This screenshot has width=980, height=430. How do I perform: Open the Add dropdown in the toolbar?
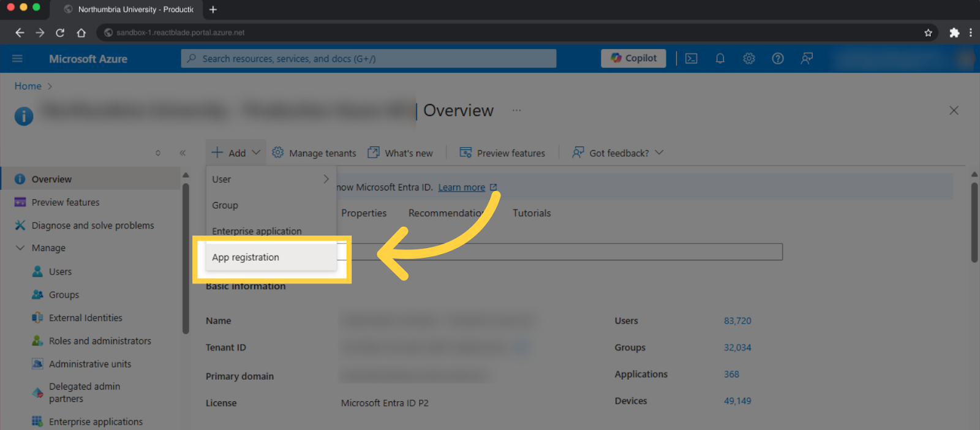tap(236, 153)
